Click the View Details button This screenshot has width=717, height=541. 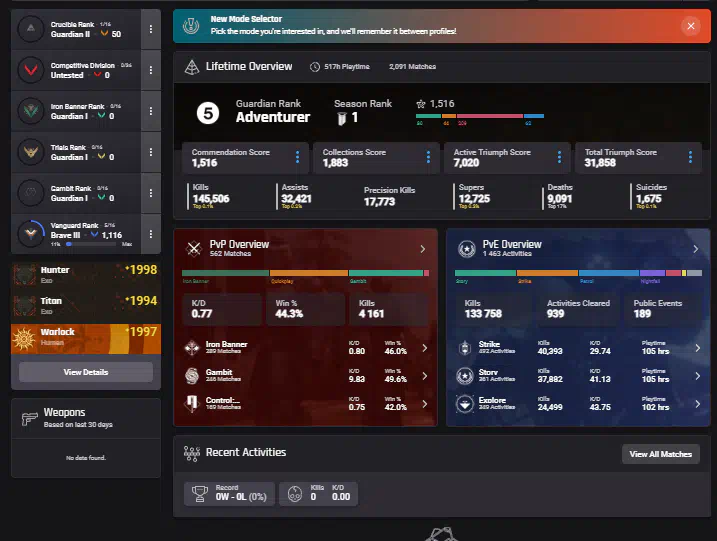[x=86, y=372]
